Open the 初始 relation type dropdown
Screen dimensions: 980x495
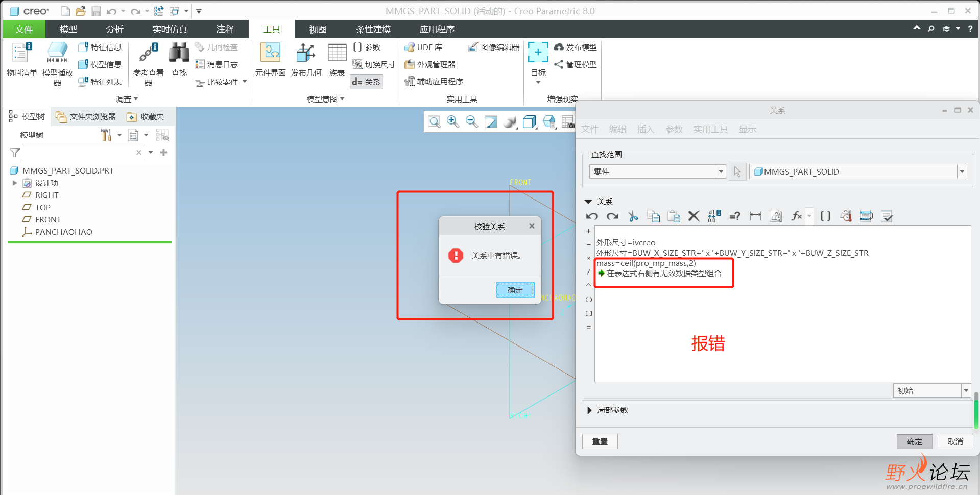click(966, 390)
